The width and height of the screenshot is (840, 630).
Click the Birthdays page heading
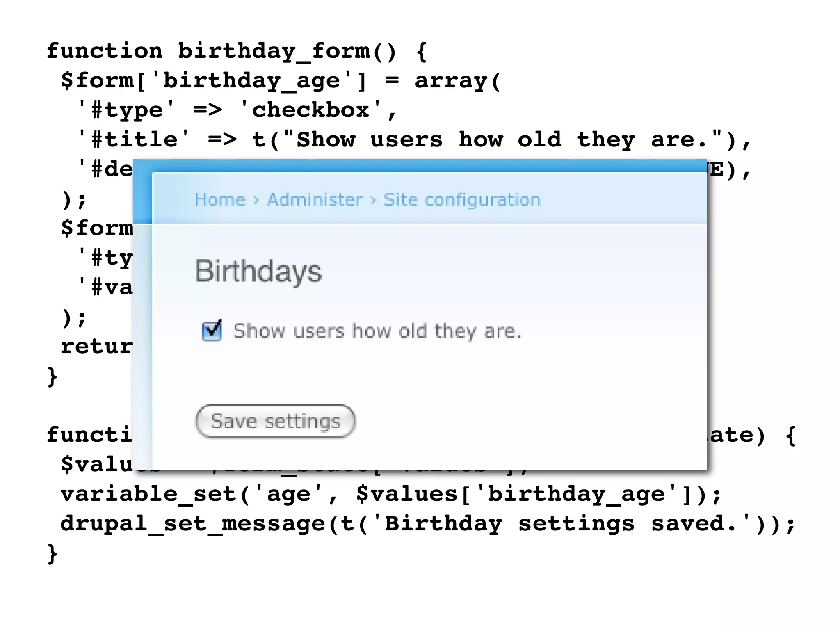click(258, 271)
